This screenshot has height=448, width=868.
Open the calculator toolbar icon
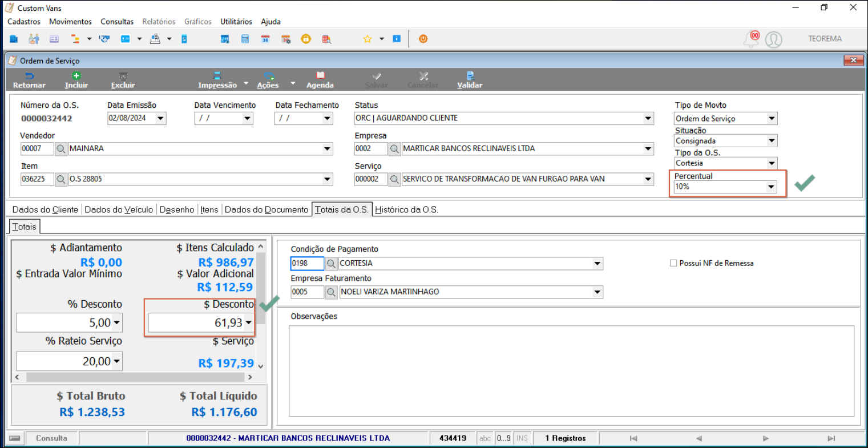coord(245,39)
